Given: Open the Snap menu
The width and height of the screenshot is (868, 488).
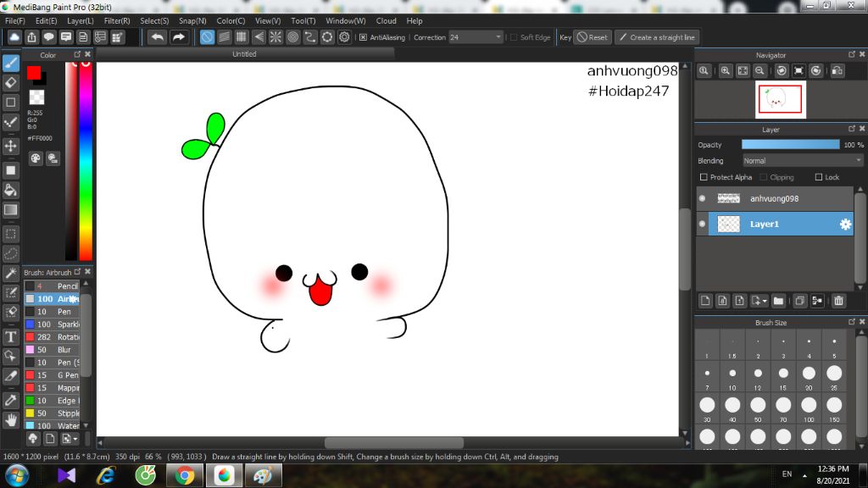Looking at the screenshot, I should click(192, 20).
